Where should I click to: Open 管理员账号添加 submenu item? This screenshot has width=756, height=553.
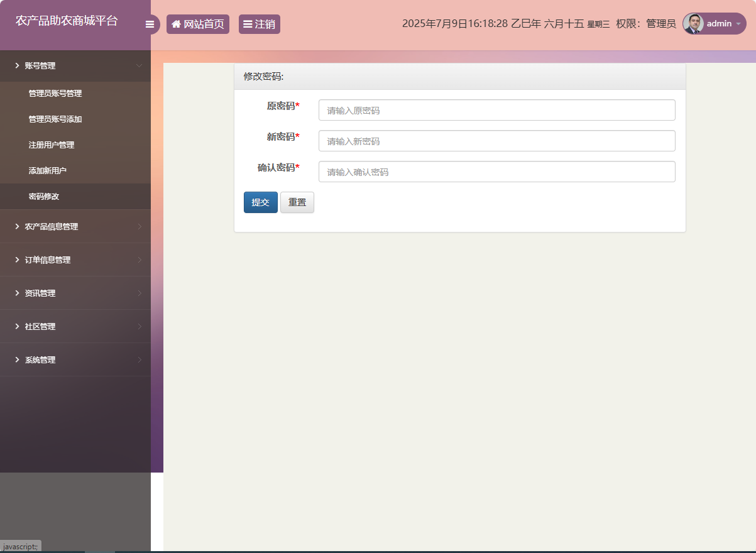(55, 119)
